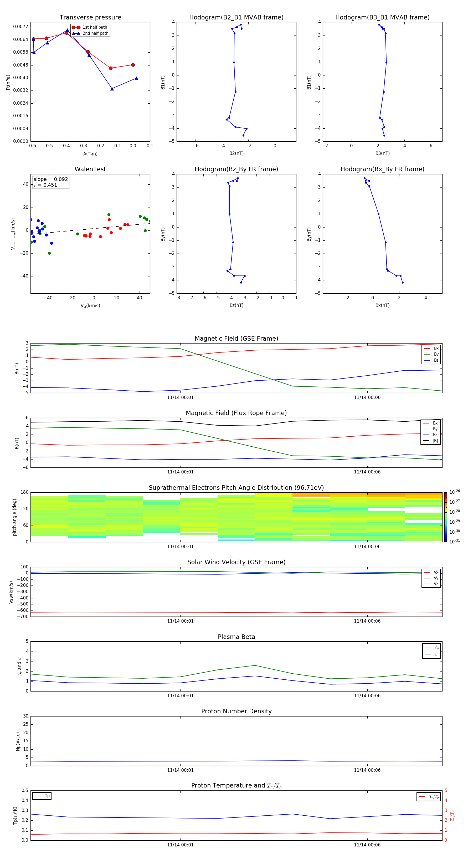Click the red Te/Tp right axis label

pos(452,816)
